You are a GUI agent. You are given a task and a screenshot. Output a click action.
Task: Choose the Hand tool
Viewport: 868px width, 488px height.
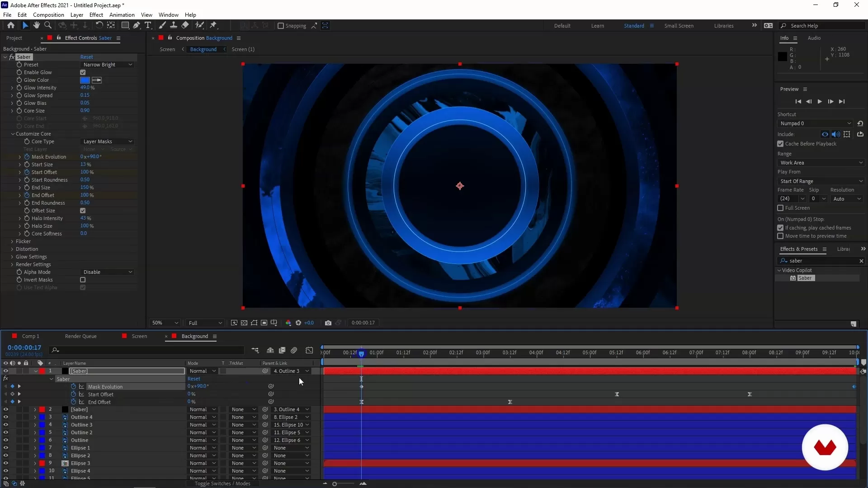[36, 25]
